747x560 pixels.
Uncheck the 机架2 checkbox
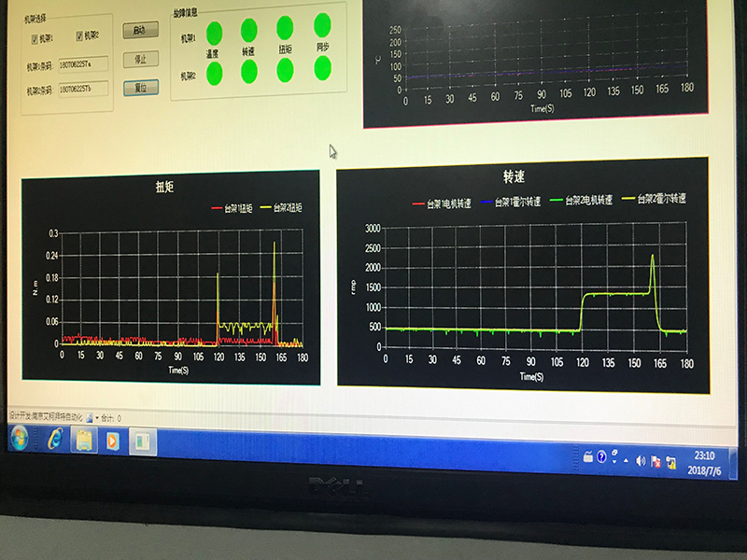coord(78,36)
